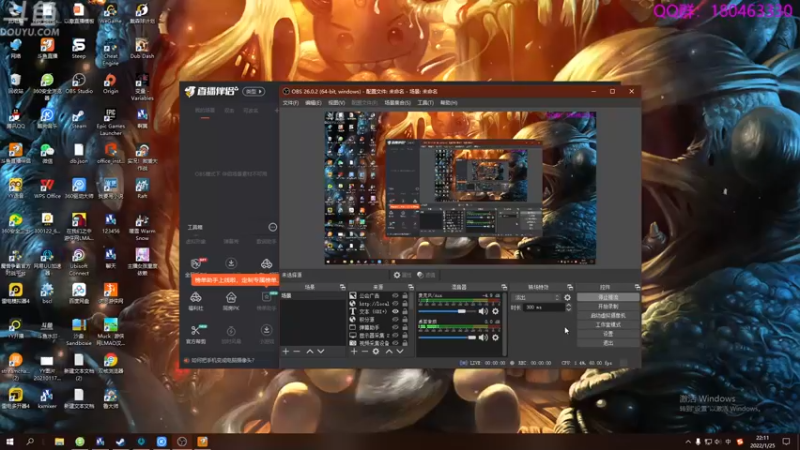Move source up with the up arrow
Screen dimensions: 800x450
(x=389, y=351)
